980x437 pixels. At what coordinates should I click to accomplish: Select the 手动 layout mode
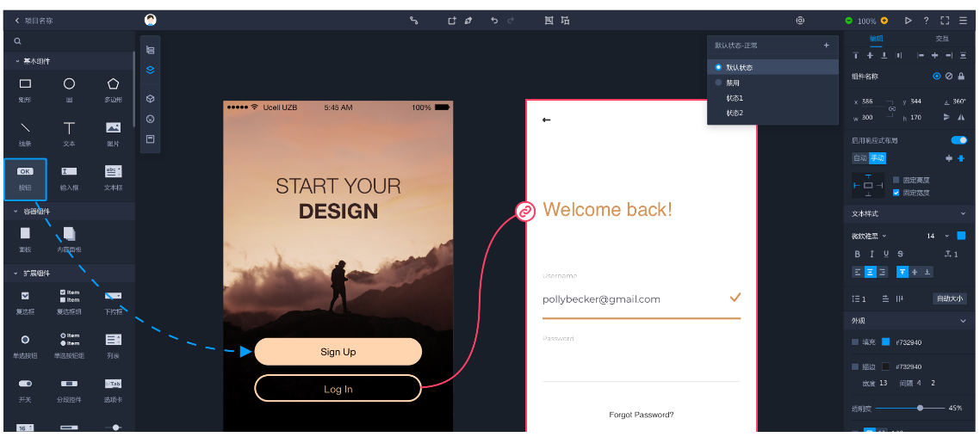tap(878, 158)
